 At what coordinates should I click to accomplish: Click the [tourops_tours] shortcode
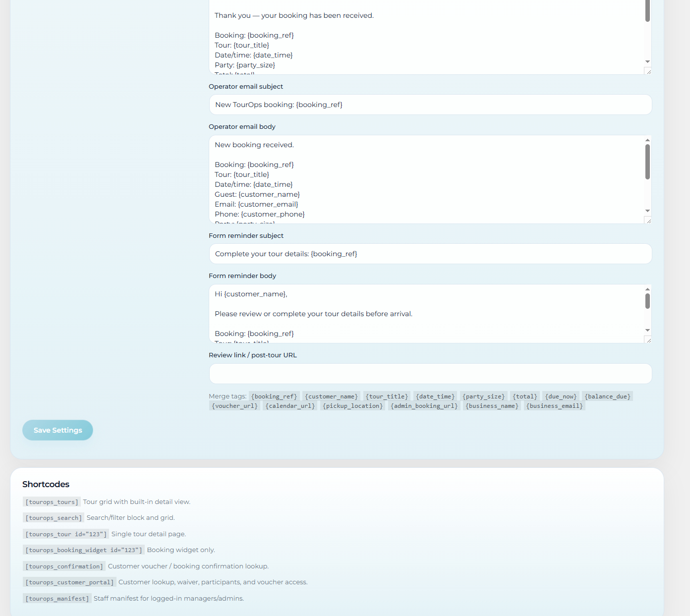coord(52,502)
